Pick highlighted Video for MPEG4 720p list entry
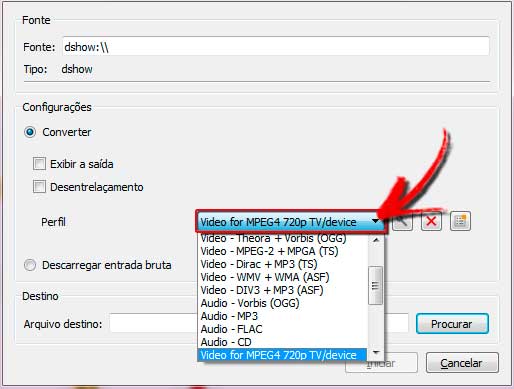The width and height of the screenshot is (514, 389). [x=283, y=355]
